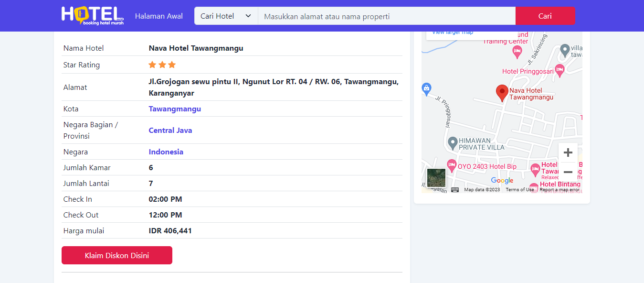Click the Jumlah Kamar label
Screen dimensions: 644x283
pyautogui.click(x=87, y=167)
